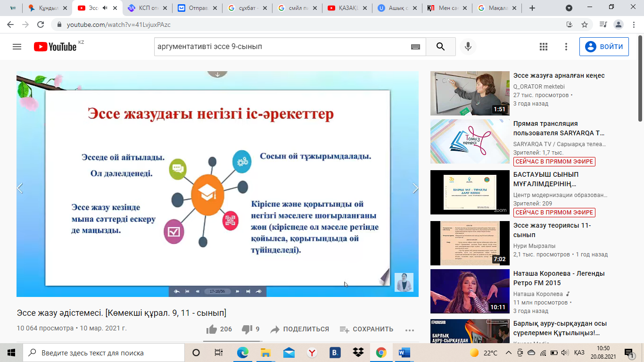Bookmark this page with the star
Viewport: 644px width, 362px height.
(585, 25)
